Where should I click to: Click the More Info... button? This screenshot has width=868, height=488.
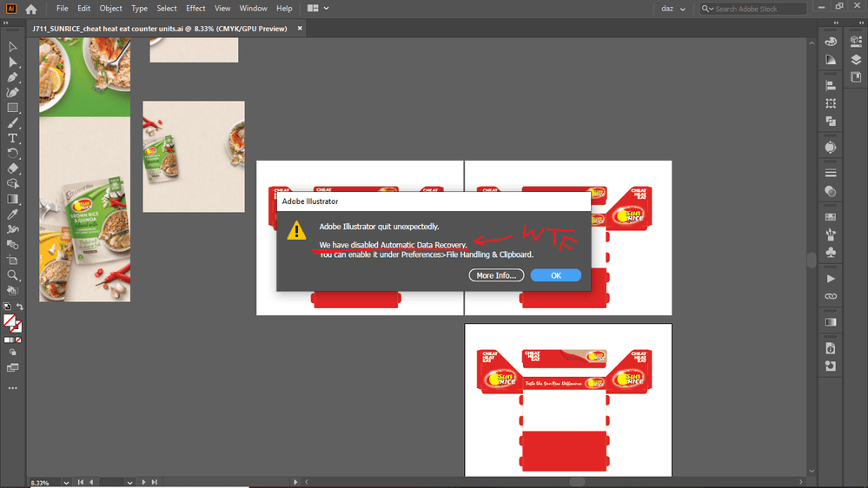(496, 275)
